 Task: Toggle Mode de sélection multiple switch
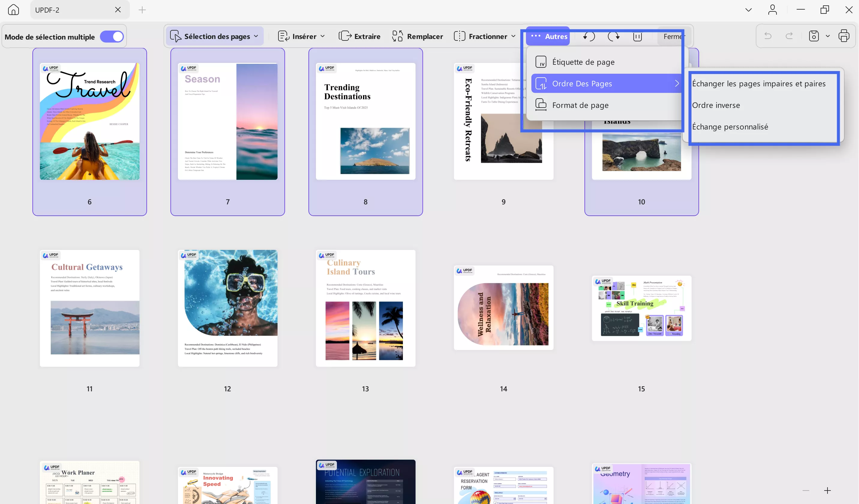click(112, 37)
